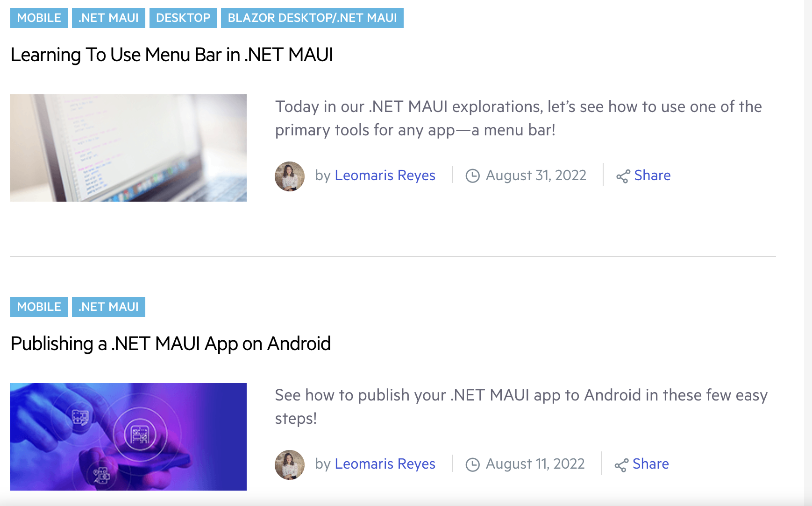The image size is (812, 506).
Task: Click the purple phone thumbnail of the Android article
Action: coord(128,436)
